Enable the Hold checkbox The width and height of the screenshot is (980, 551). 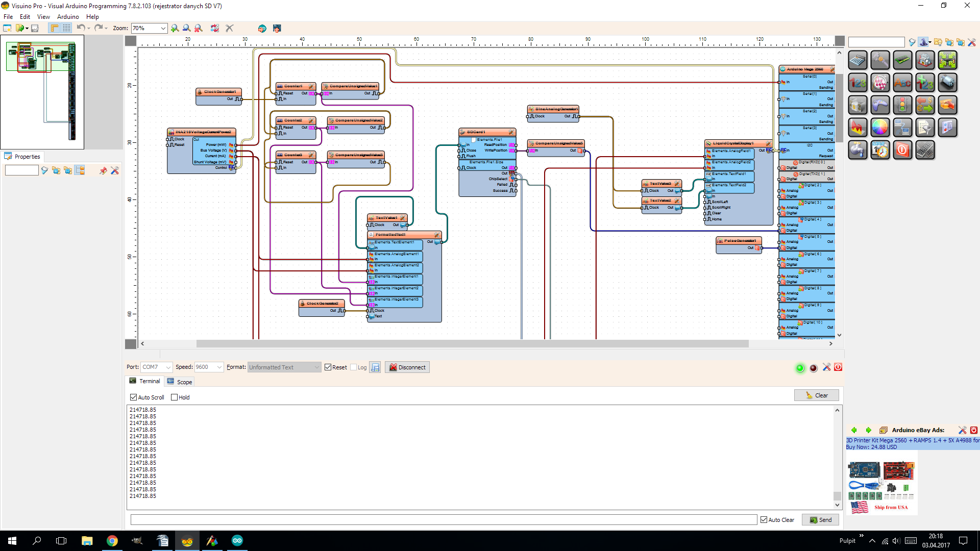(175, 397)
